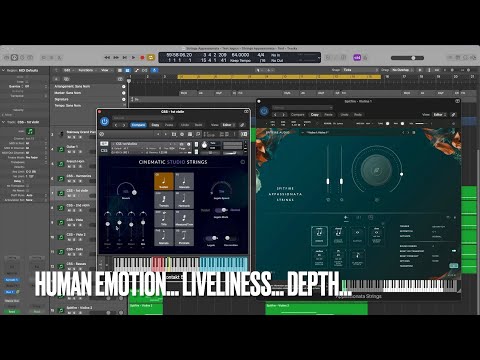Collapse the Region MIDI Defaults disclosure triangle
This screenshot has width=480, height=360.
(3, 70)
